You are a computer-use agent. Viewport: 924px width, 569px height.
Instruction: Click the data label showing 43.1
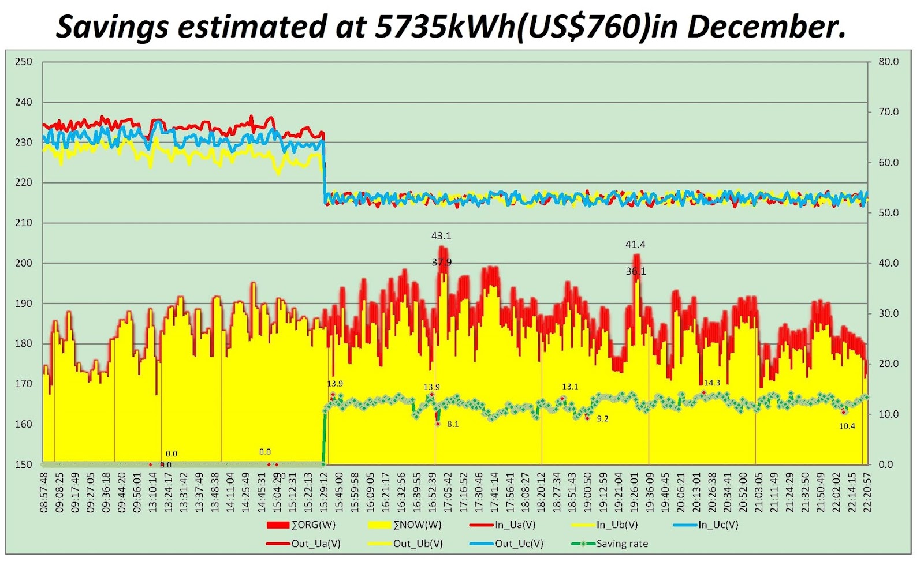(x=440, y=235)
